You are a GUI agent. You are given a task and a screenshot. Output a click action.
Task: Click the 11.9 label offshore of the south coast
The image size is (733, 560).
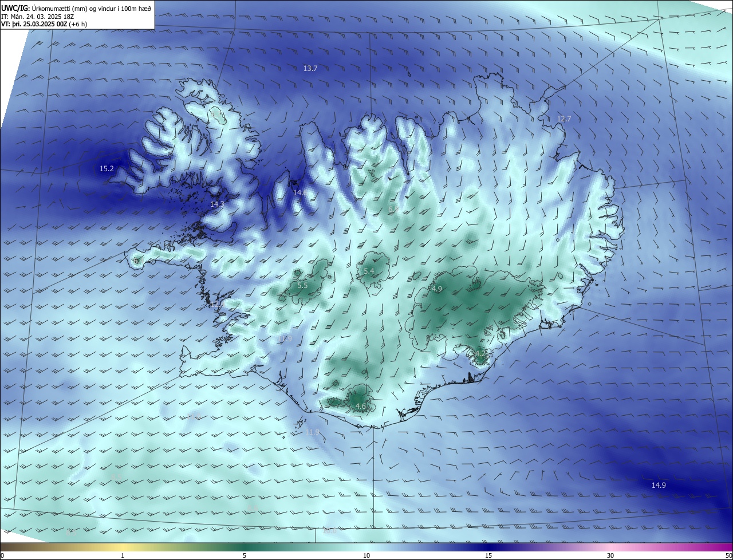tap(312, 432)
